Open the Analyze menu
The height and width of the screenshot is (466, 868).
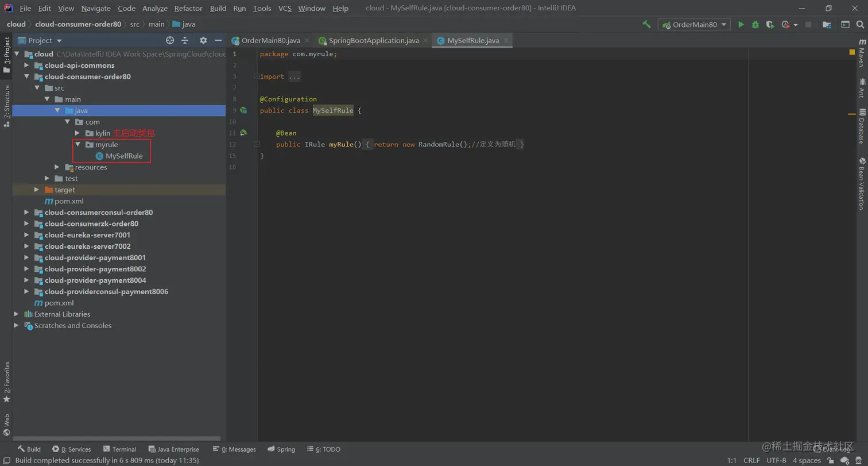point(154,8)
